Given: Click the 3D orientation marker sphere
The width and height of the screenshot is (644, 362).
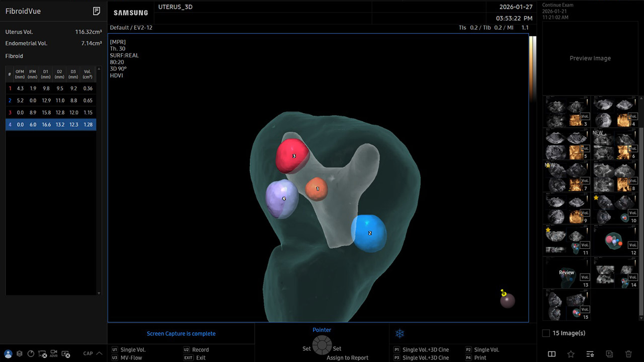Looking at the screenshot, I should coord(507,300).
